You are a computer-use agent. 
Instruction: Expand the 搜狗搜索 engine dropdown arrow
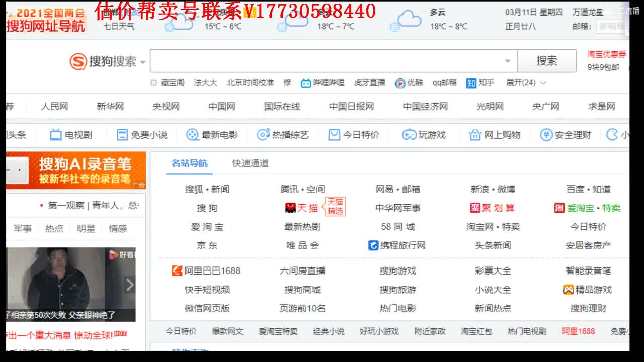(x=142, y=62)
